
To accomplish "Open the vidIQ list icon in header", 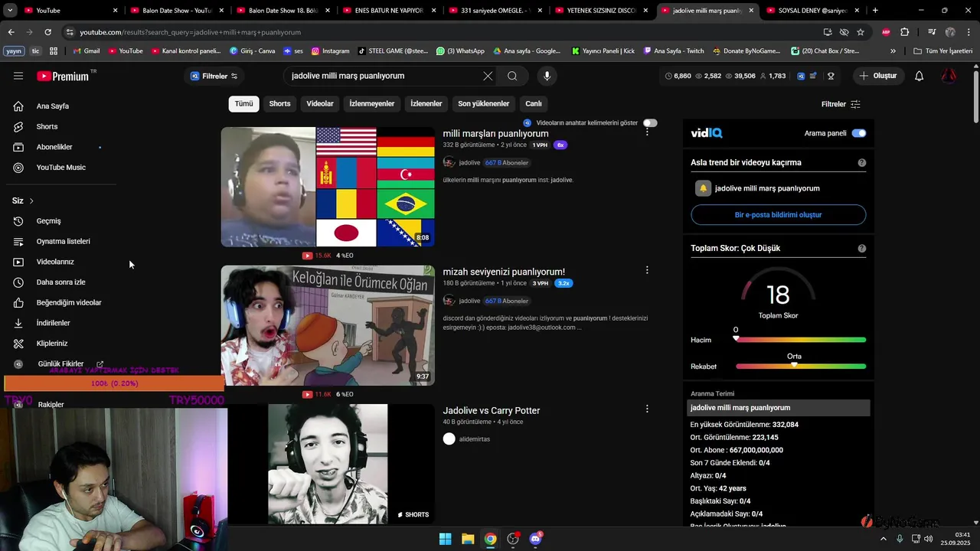I will tap(813, 76).
